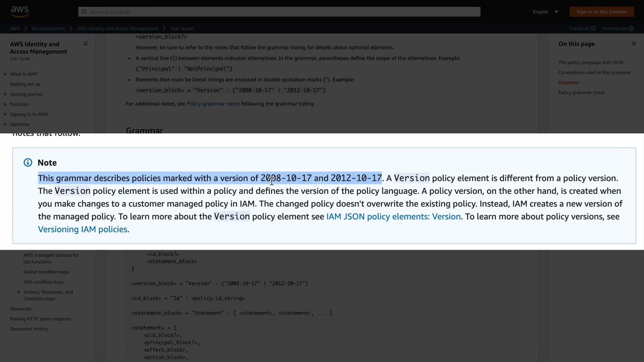Screen dimensions: 644x362
Task: Expand the Tutorials tree item
Action: point(5,104)
